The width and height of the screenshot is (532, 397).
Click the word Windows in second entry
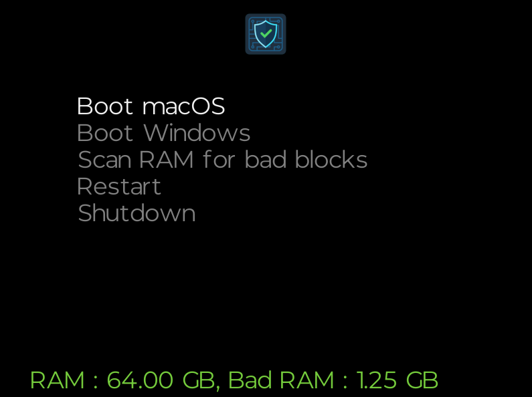pos(197,133)
